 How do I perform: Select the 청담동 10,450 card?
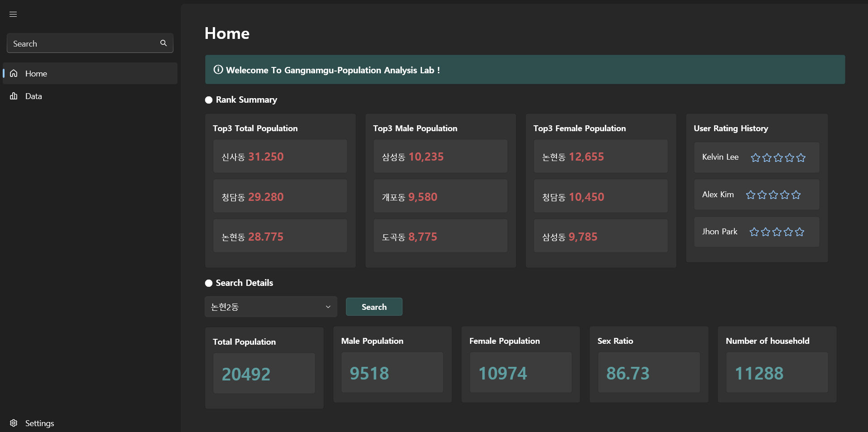[601, 196]
